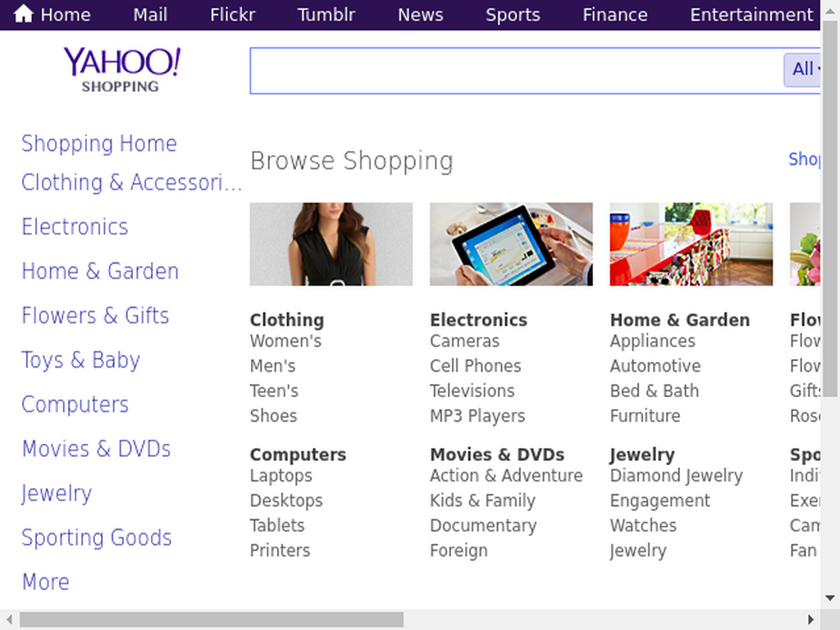Select Electronics in the sidebar

click(x=75, y=227)
